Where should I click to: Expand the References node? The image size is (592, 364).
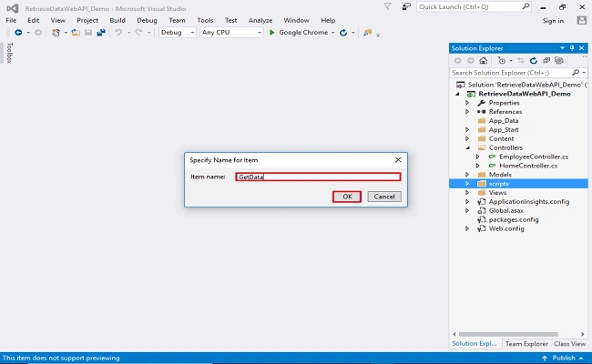pos(467,112)
